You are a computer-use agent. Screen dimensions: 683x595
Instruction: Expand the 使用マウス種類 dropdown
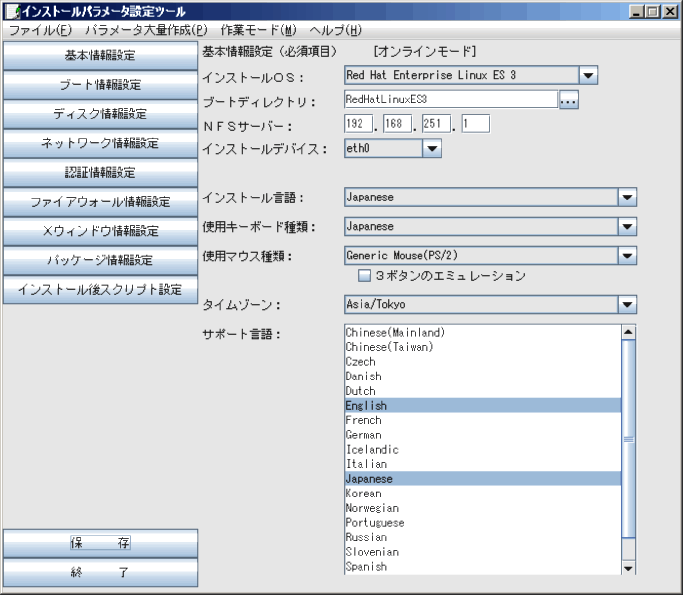tap(627, 256)
